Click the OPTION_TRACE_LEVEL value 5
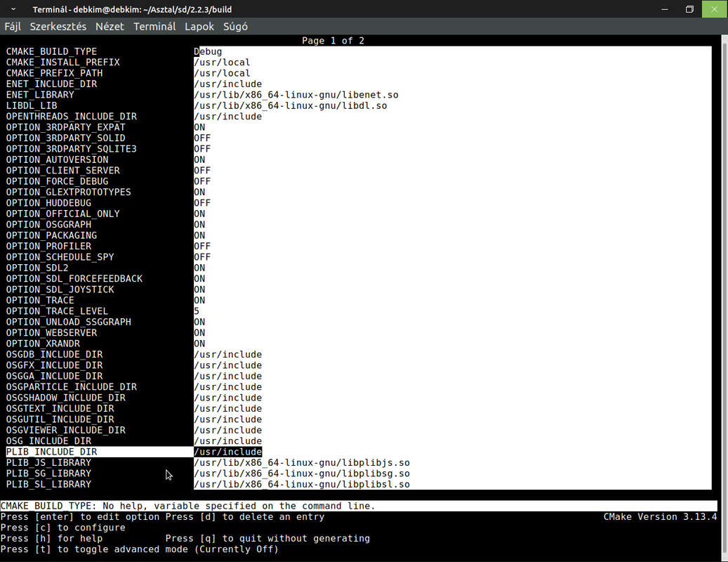728x562 pixels. point(197,311)
